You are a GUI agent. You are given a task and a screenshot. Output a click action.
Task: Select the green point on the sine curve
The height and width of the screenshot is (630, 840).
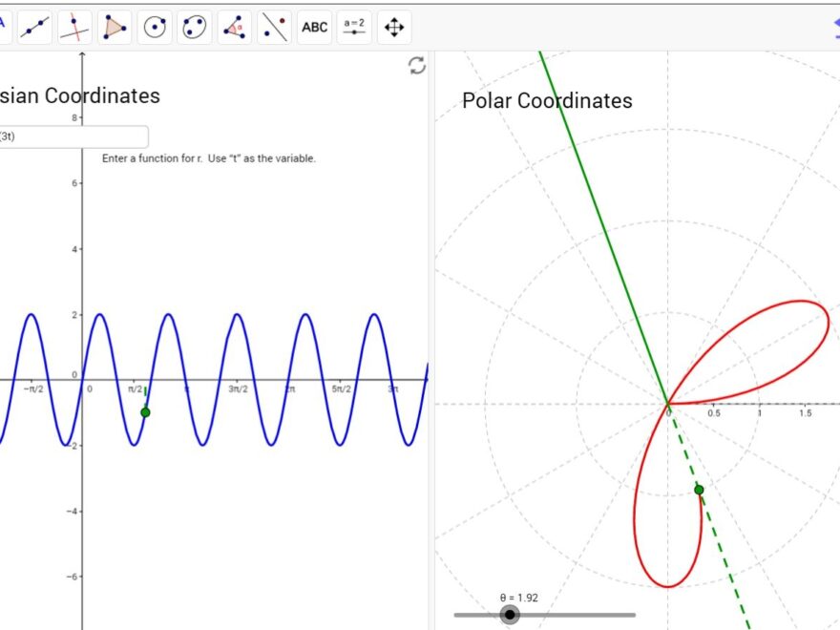pos(144,412)
